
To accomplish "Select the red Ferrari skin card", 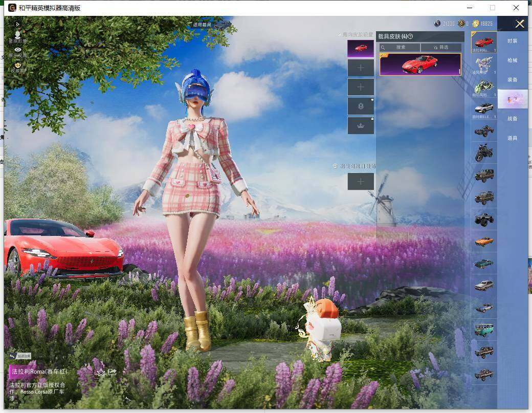I will (x=420, y=64).
